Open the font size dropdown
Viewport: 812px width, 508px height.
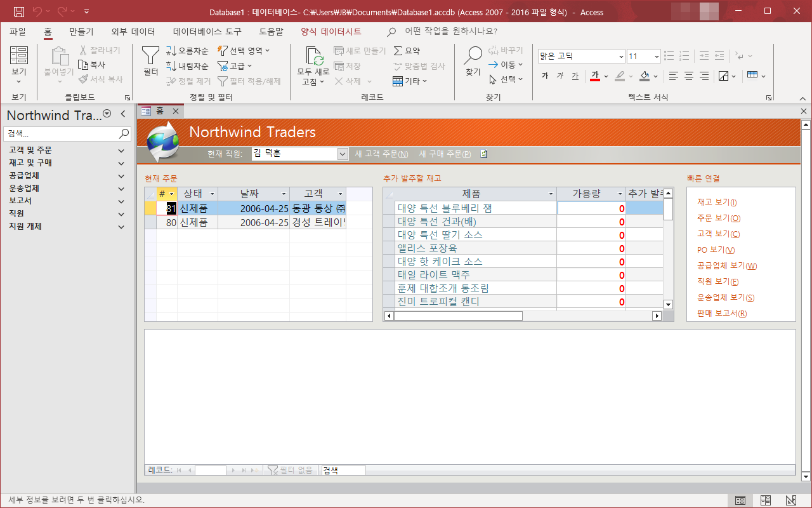656,57
